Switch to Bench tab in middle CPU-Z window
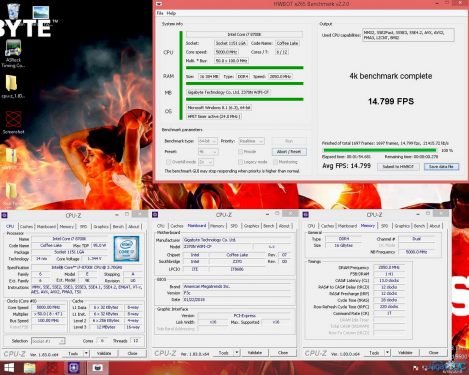This screenshot has width=469, height=375. click(x=269, y=226)
